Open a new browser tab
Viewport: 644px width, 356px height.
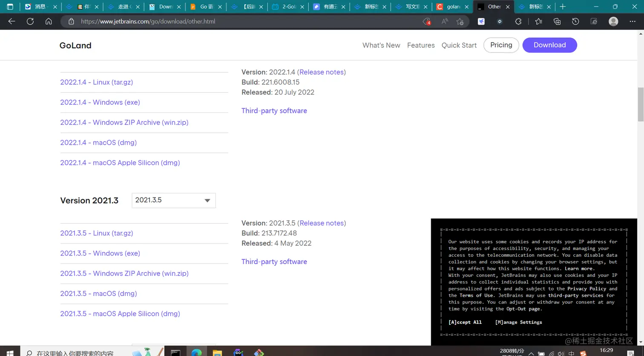[563, 7]
